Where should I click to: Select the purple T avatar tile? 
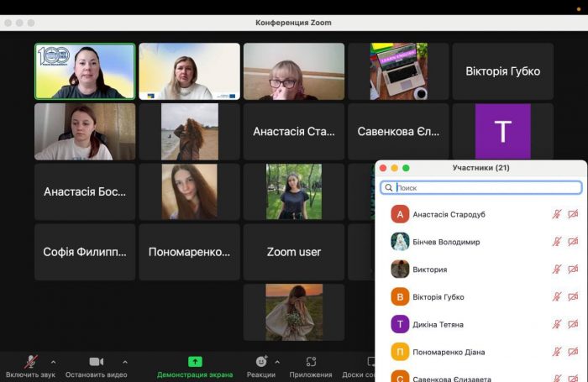502,132
